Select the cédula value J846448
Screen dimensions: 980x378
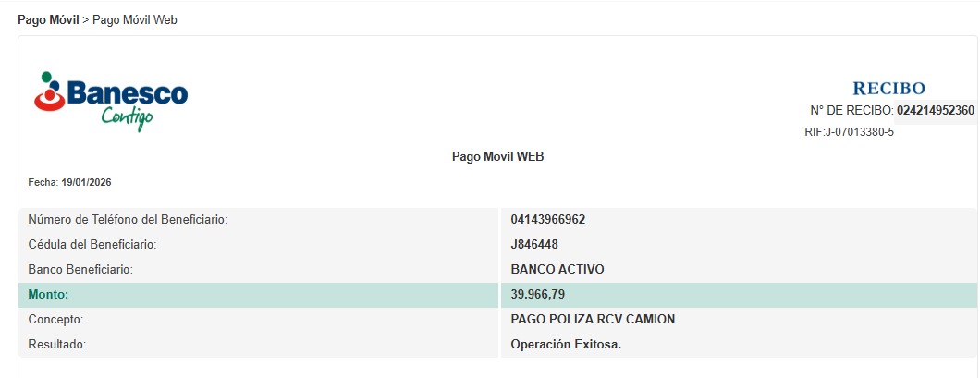coord(534,245)
